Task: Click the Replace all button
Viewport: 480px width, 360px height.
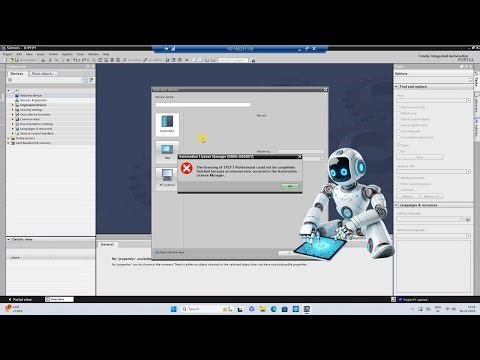Action: coord(432,196)
